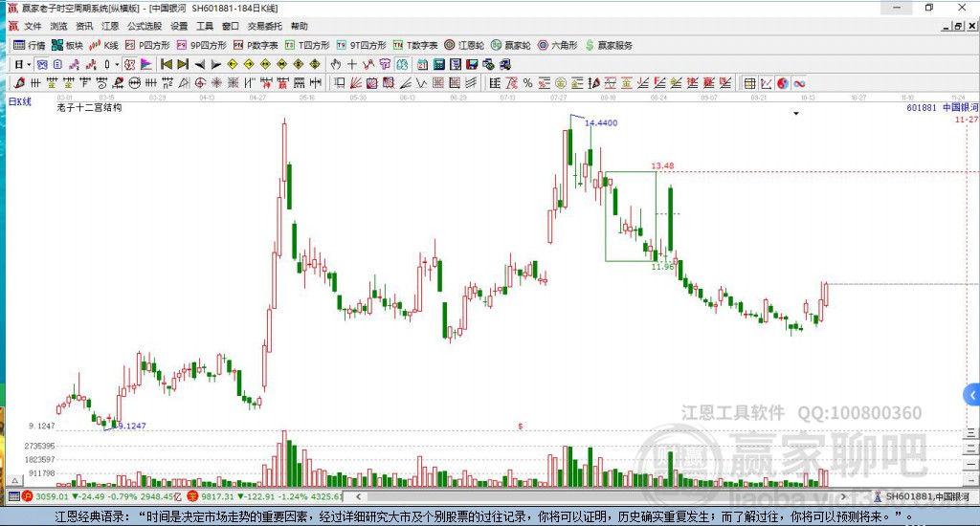
Task: Click the zigzag wave line tool
Action: [x=422, y=82]
